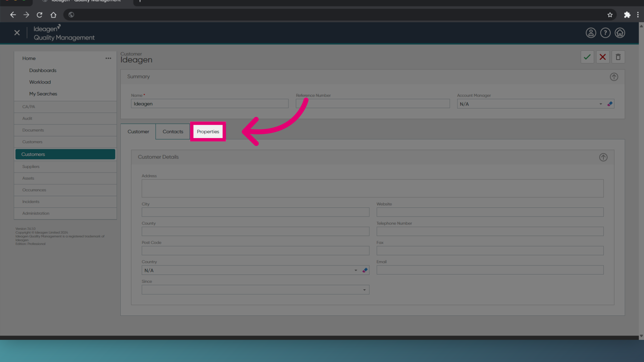
Task: Collapse the Summary section with the arrow icon
Action: [x=614, y=77]
